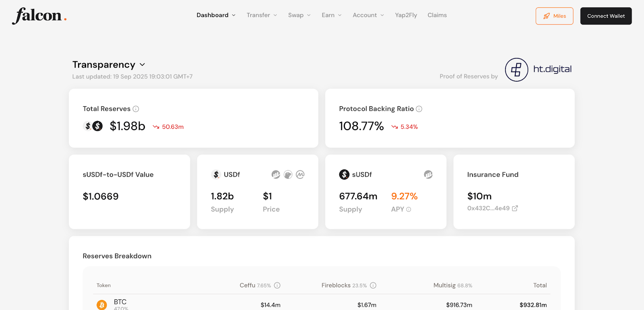Click the $1.98b total reserves value

coord(127,126)
